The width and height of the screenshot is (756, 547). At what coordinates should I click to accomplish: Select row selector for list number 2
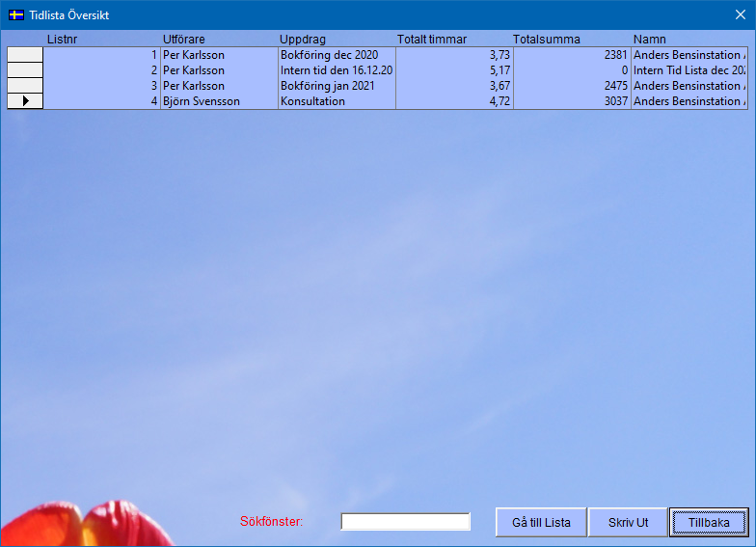point(26,70)
